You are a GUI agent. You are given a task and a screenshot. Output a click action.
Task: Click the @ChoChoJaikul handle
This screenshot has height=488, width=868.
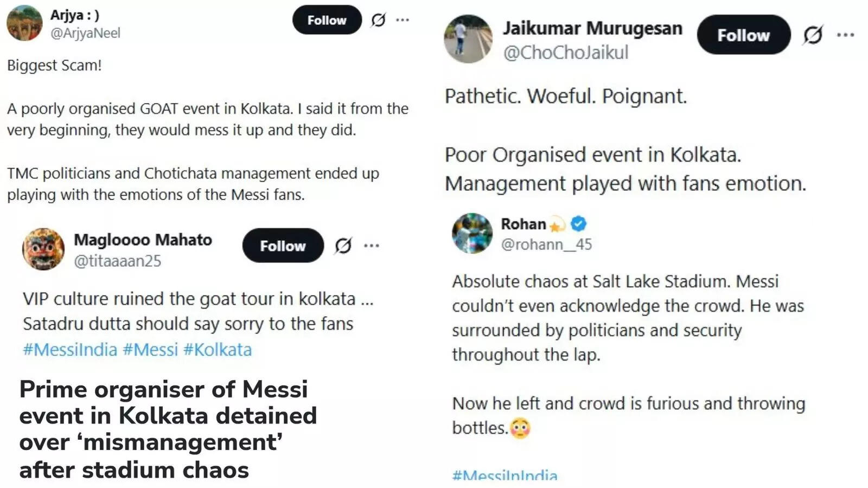click(x=566, y=53)
